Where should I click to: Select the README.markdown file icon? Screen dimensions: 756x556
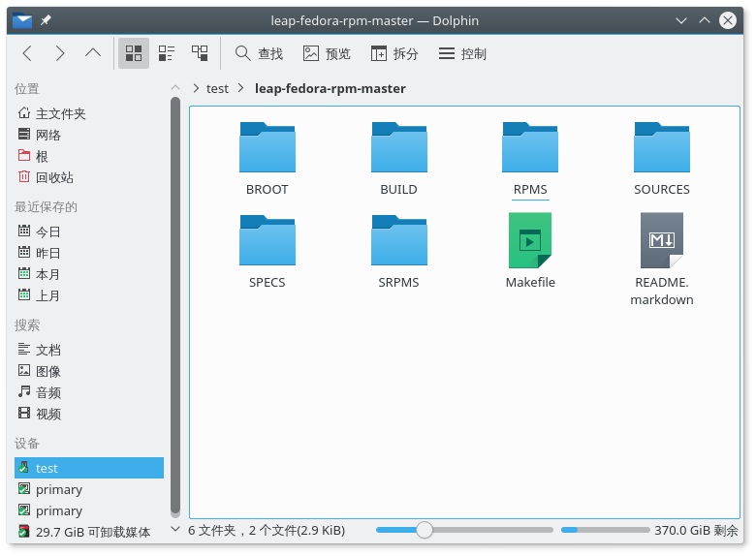(x=661, y=240)
